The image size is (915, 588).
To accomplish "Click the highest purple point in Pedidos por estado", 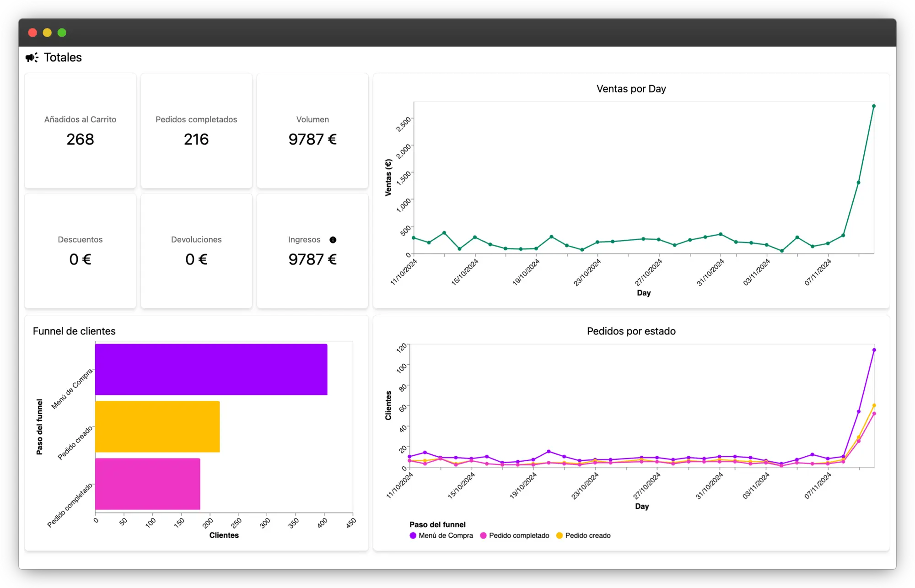I will click(x=874, y=350).
